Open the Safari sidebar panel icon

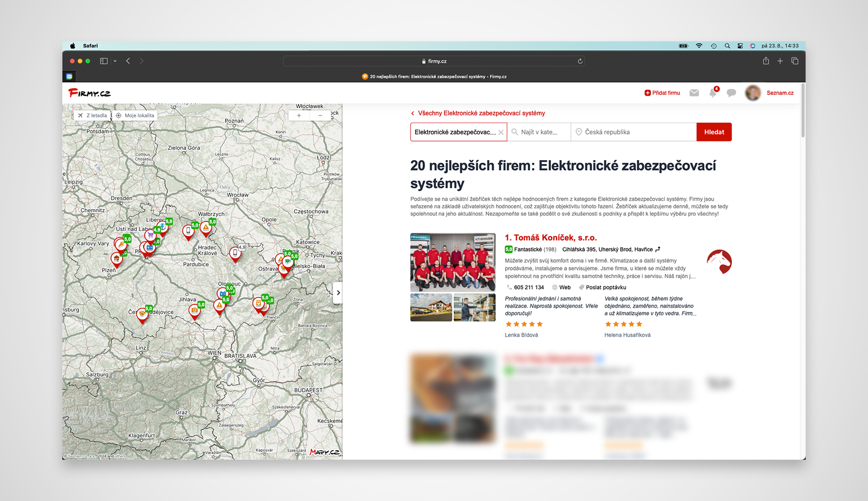point(104,61)
